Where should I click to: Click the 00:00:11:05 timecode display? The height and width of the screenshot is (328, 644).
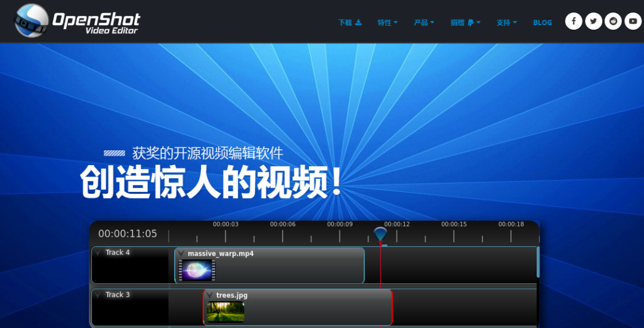(128, 234)
